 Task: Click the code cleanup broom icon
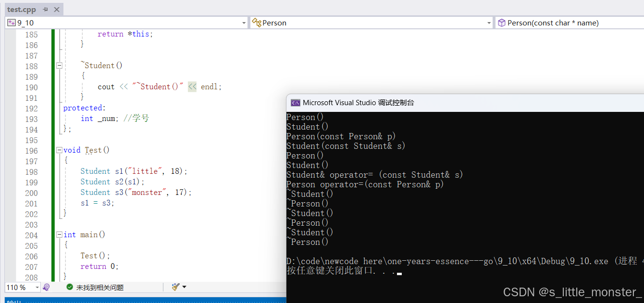pos(175,287)
